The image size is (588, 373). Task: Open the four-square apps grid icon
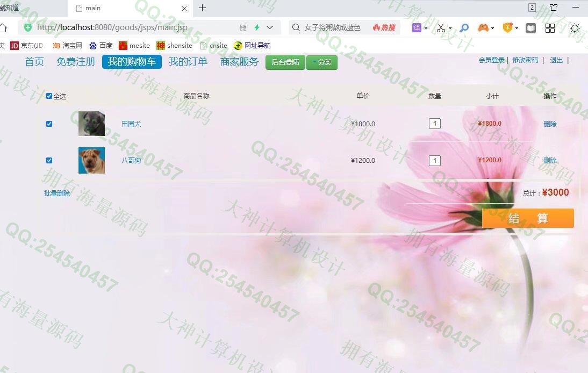[550, 28]
